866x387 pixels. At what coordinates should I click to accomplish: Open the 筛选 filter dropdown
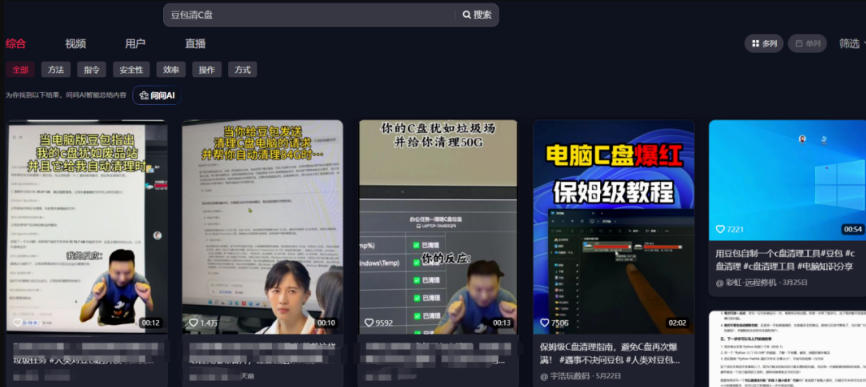coord(852,44)
